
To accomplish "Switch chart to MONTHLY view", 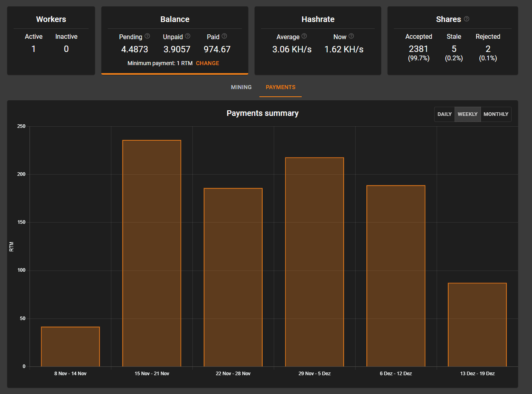I will (496, 114).
